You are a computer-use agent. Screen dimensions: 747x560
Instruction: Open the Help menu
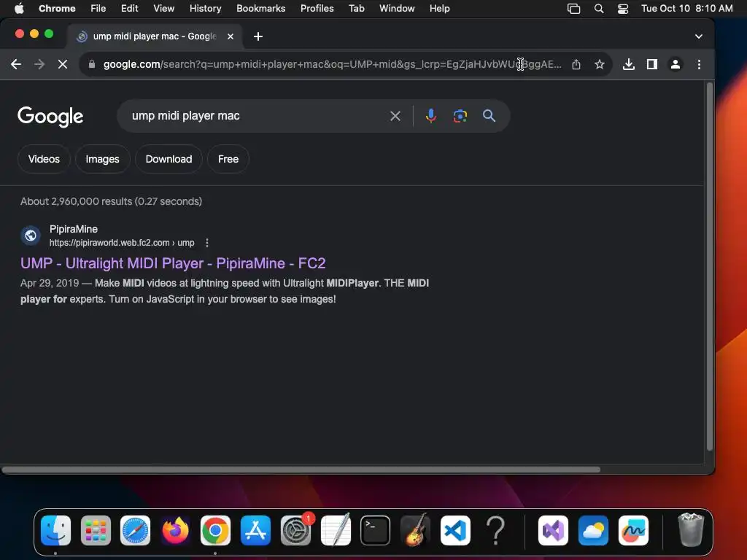[x=439, y=8]
